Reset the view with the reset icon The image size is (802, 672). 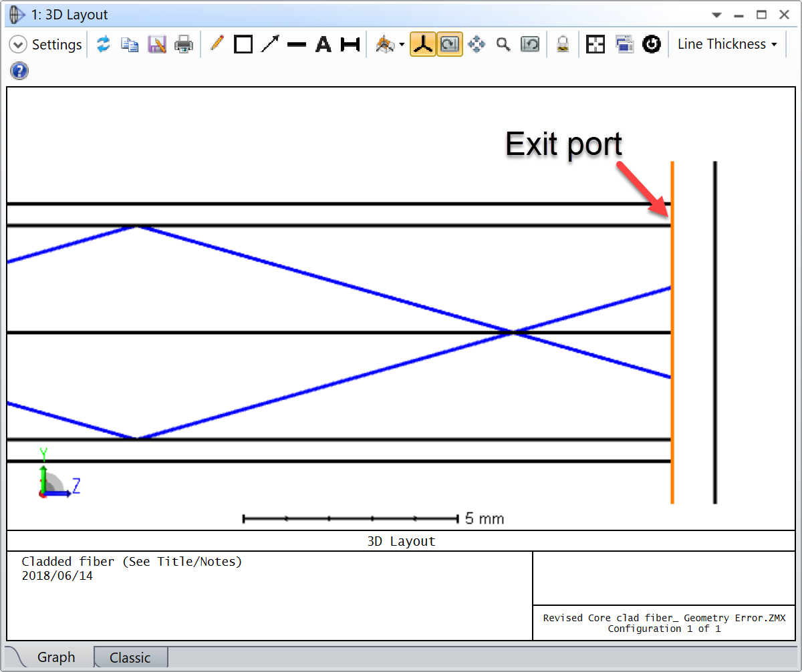(x=530, y=45)
